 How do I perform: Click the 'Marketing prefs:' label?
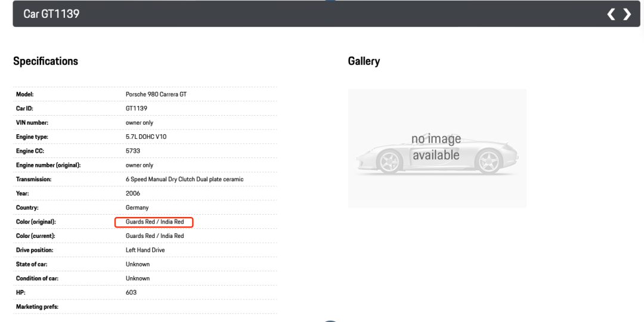tap(38, 307)
